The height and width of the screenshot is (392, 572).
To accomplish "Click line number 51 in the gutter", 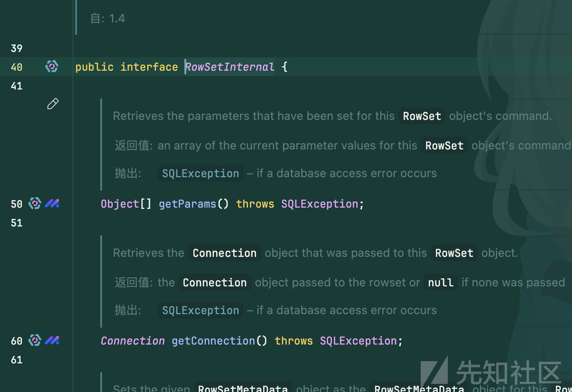I will [x=17, y=223].
